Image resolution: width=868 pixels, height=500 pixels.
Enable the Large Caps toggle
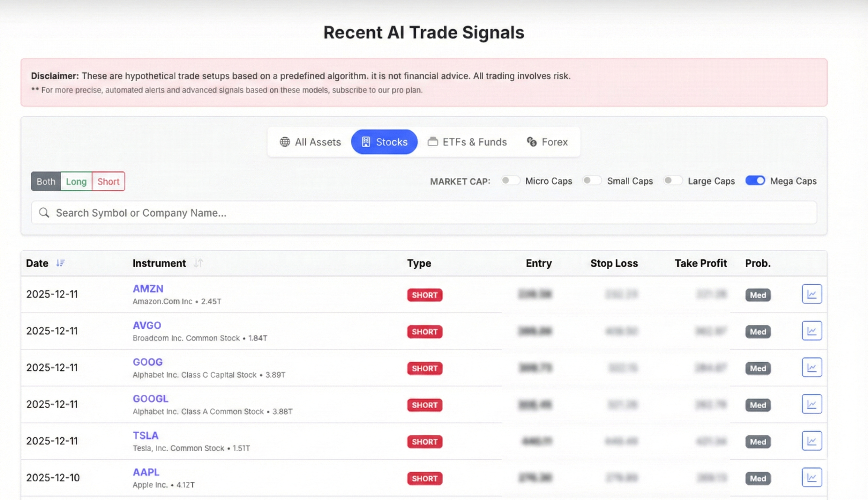coord(672,180)
